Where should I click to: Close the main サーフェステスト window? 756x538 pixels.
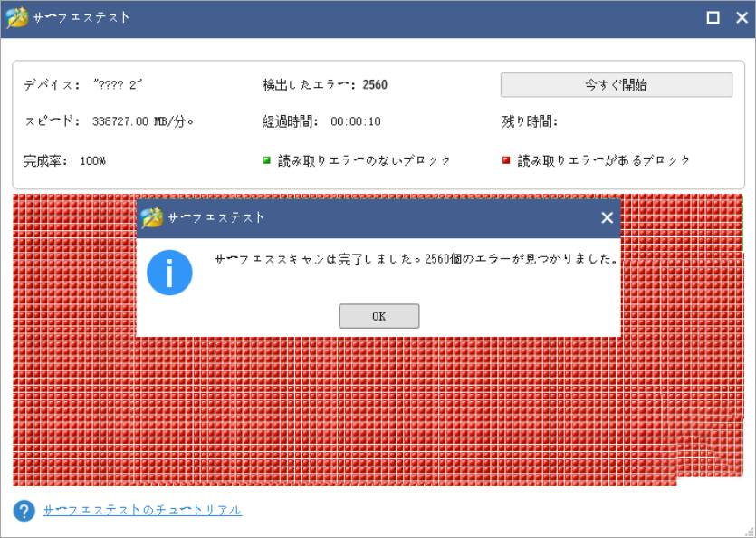click(x=742, y=17)
